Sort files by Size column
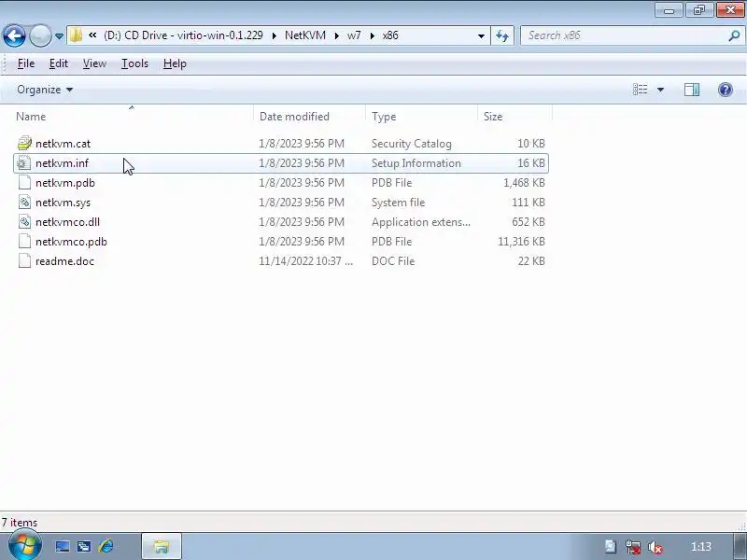The image size is (747, 560). (x=514, y=116)
